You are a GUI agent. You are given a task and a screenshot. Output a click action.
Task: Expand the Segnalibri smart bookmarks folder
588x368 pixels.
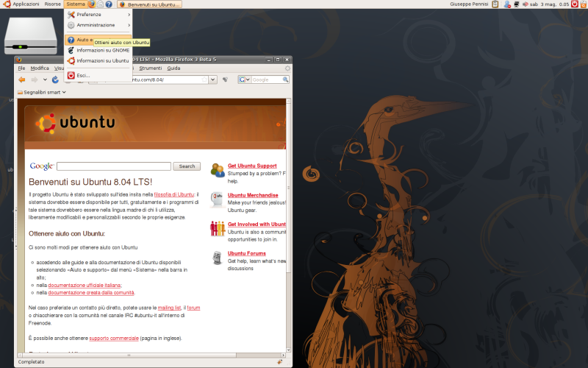42,93
